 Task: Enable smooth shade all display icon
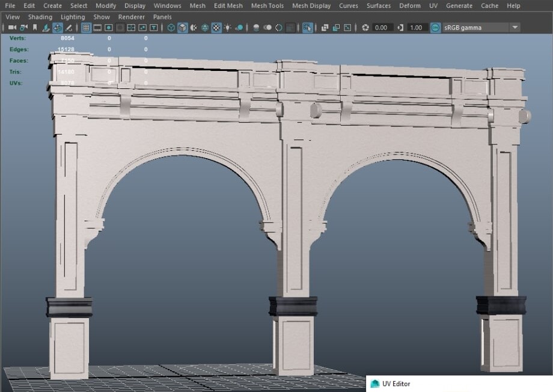pos(182,27)
